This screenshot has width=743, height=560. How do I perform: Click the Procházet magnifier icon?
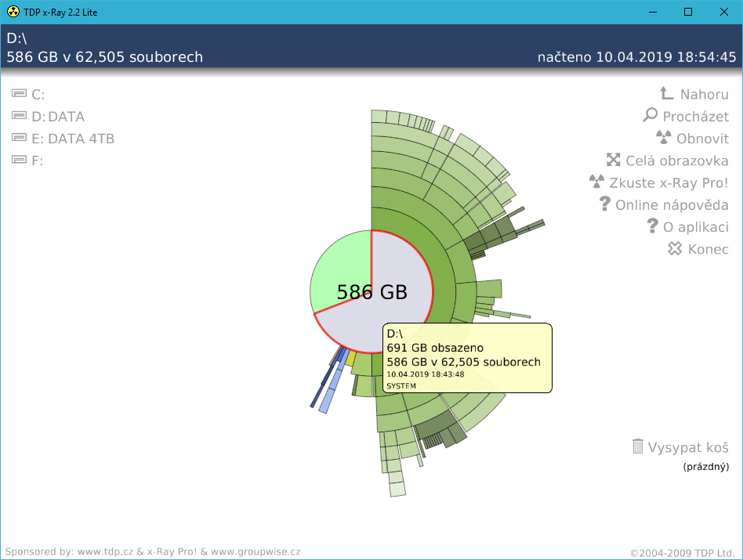651,116
